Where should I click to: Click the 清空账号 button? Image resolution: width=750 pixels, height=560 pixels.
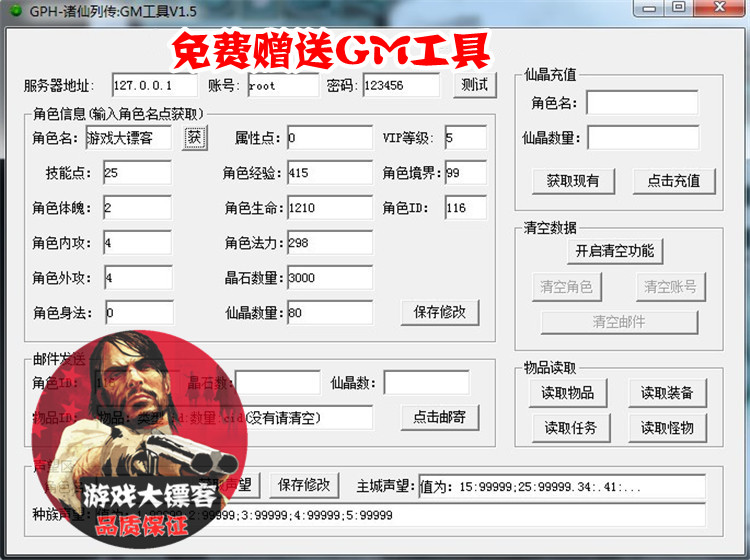pos(671,287)
